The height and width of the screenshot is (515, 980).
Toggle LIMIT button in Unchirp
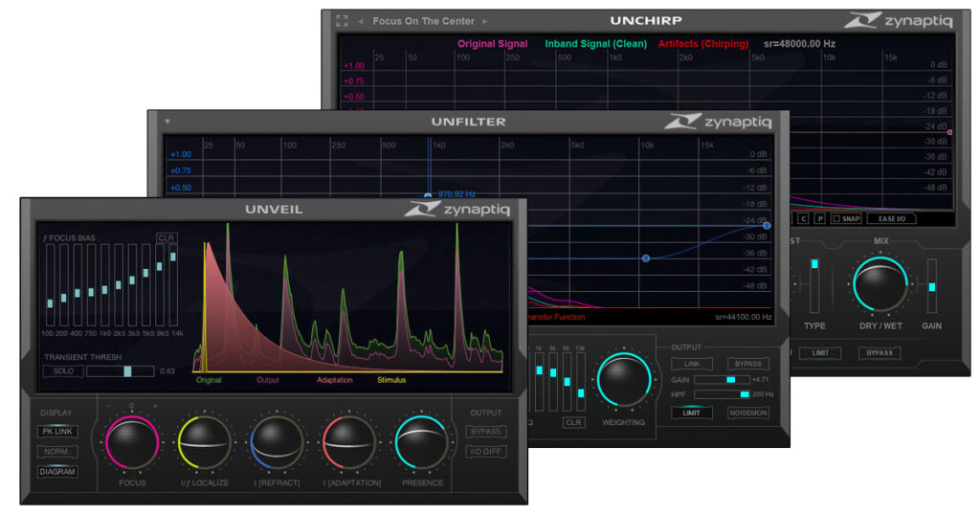820,353
